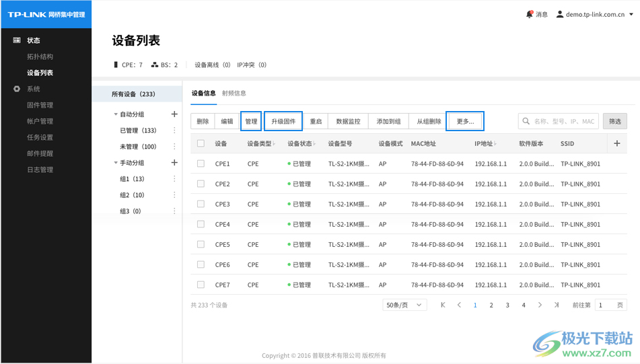640x364 pixels.
Task: Click the 管理 button
Action: [251, 121]
